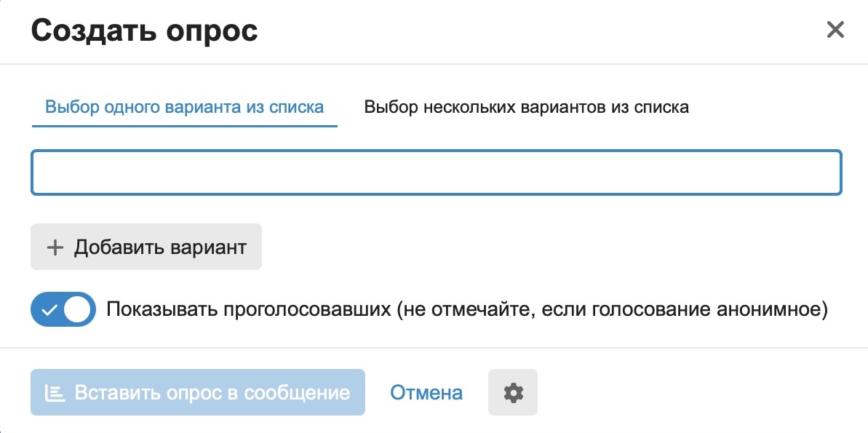This screenshot has width=868, height=433.
Task: Click Вставить опрос в сообщение button
Action: click(197, 393)
